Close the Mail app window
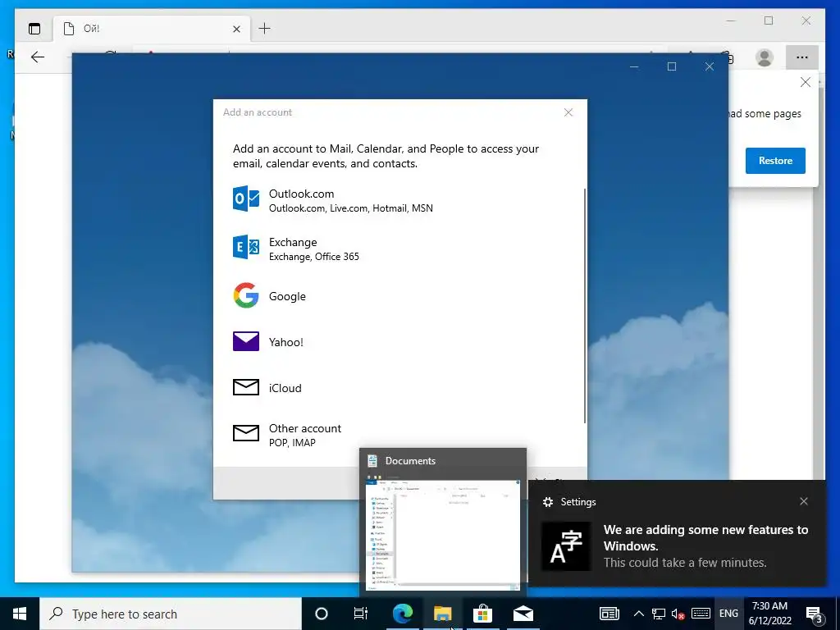This screenshot has height=630, width=840. click(x=710, y=66)
